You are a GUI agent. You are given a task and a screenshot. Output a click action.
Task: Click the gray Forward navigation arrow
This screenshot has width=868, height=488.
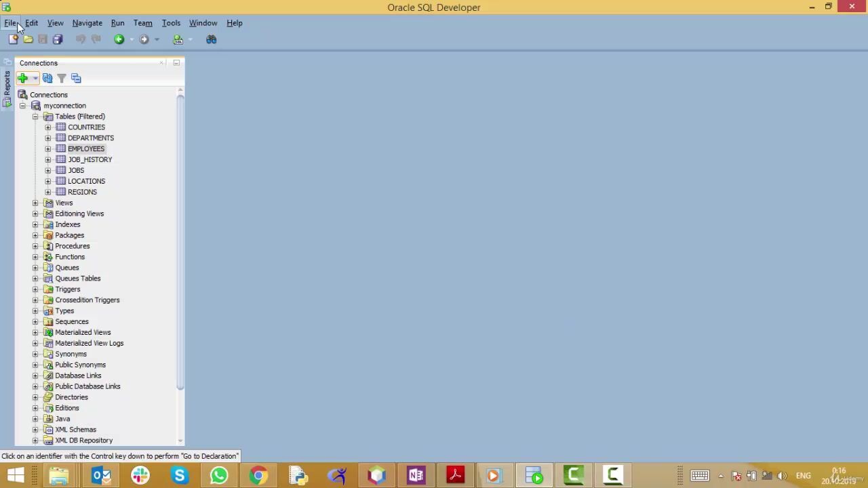[x=144, y=39]
